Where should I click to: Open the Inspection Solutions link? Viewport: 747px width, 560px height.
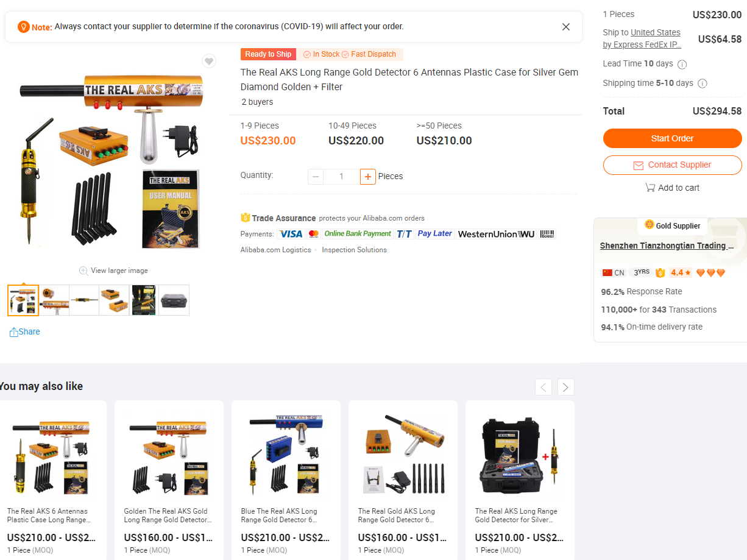point(354,250)
